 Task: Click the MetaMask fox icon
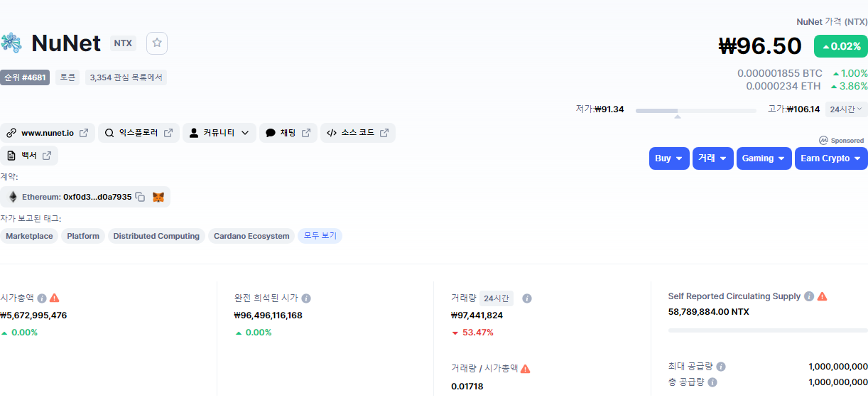pos(158,197)
